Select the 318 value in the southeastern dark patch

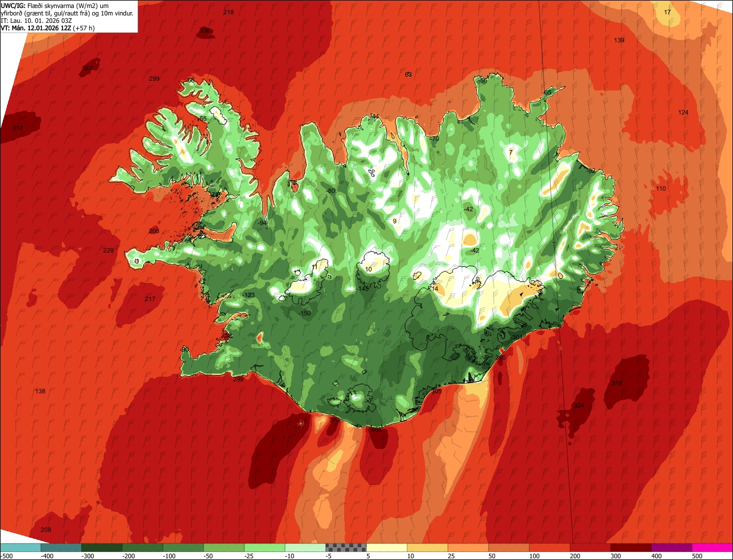coord(617,383)
